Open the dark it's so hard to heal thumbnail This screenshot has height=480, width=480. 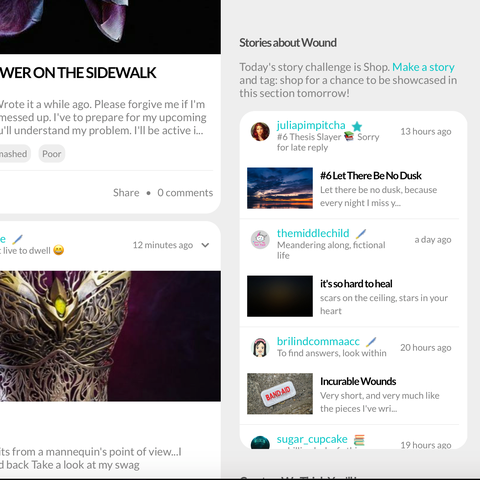(280, 296)
